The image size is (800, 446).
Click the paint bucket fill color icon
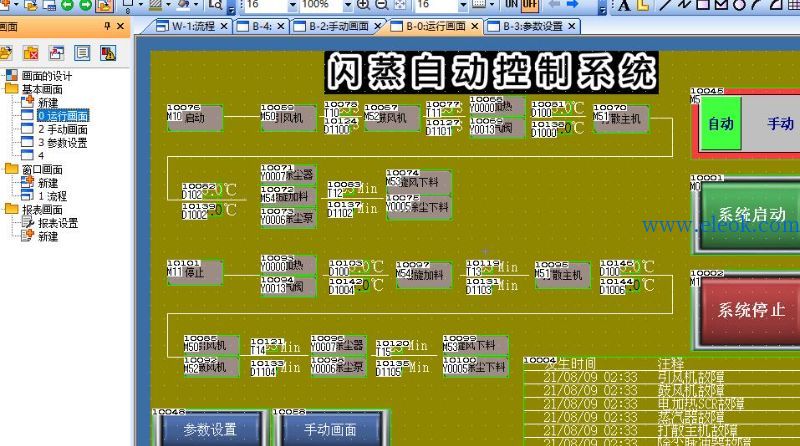tap(183, 5)
